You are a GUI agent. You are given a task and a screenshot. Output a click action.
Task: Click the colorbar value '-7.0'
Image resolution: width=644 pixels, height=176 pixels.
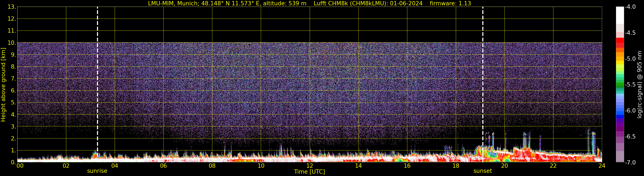click(x=630, y=163)
